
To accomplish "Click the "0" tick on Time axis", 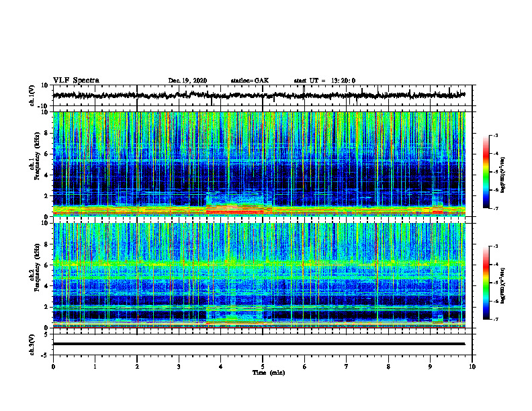I will pos(53,367).
